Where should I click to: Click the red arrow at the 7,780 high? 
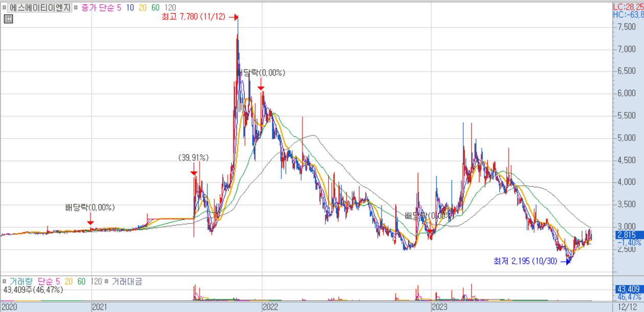coord(234,18)
